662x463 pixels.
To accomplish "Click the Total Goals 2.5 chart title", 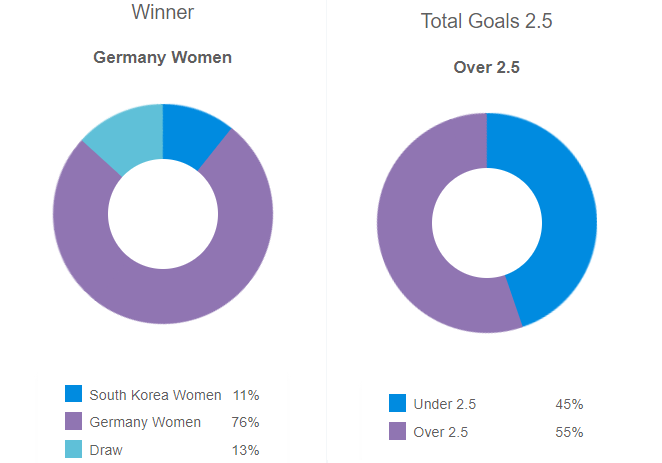I will 487,20.
